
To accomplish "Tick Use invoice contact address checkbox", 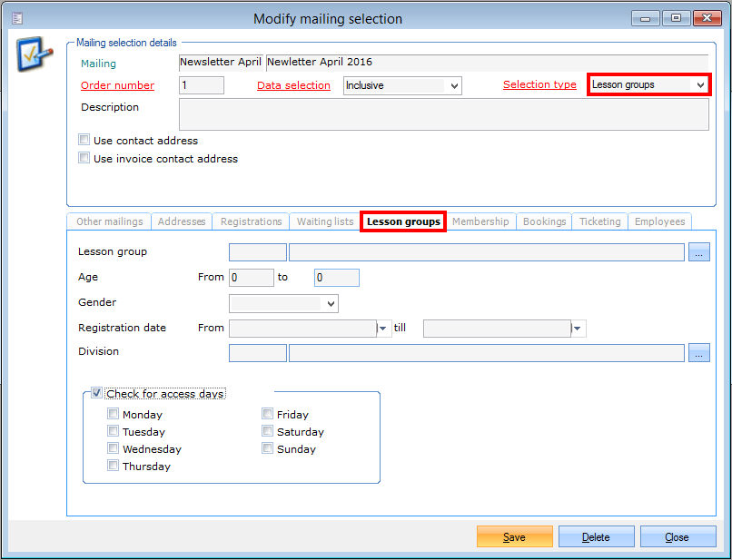I will pyautogui.click(x=84, y=158).
